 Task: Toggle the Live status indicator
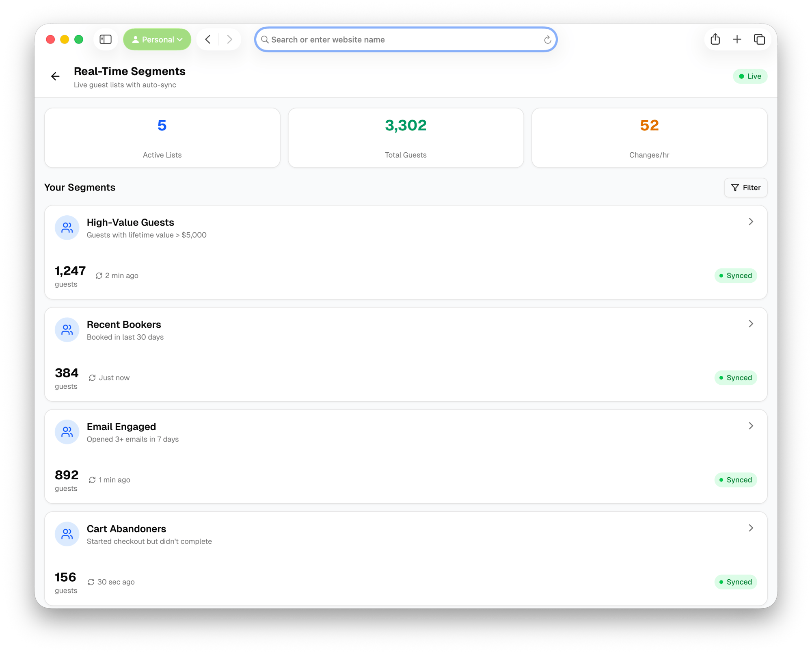[x=749, y=76]
